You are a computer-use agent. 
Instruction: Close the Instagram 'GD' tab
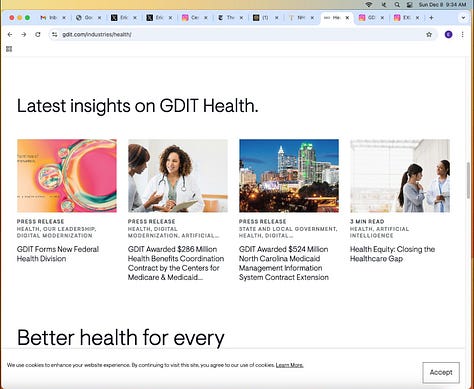coord(382,18)
